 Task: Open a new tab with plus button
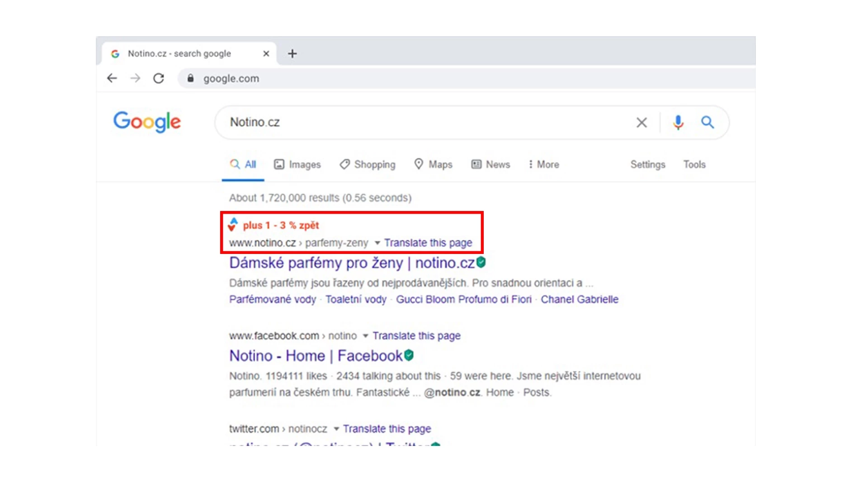pyautogui.click(x=292, y=53)
